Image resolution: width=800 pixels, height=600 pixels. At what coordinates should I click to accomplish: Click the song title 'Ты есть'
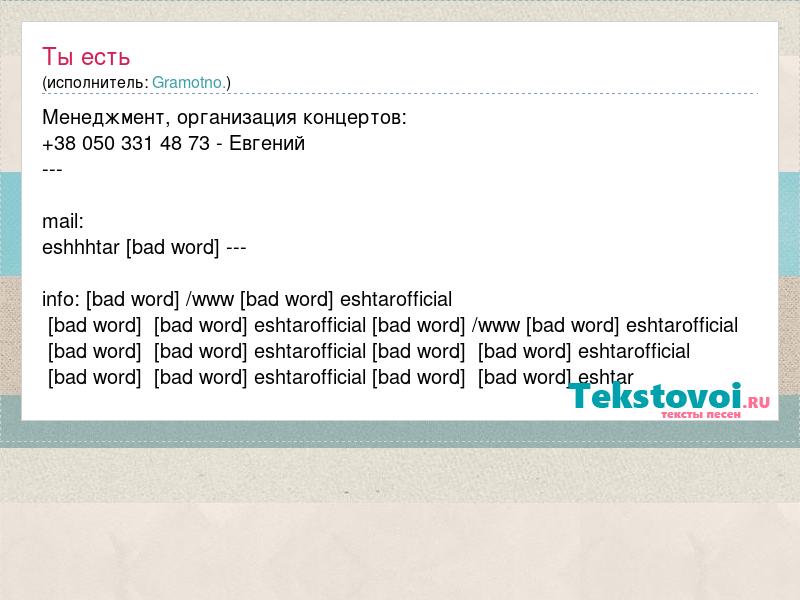click(86, 57)
